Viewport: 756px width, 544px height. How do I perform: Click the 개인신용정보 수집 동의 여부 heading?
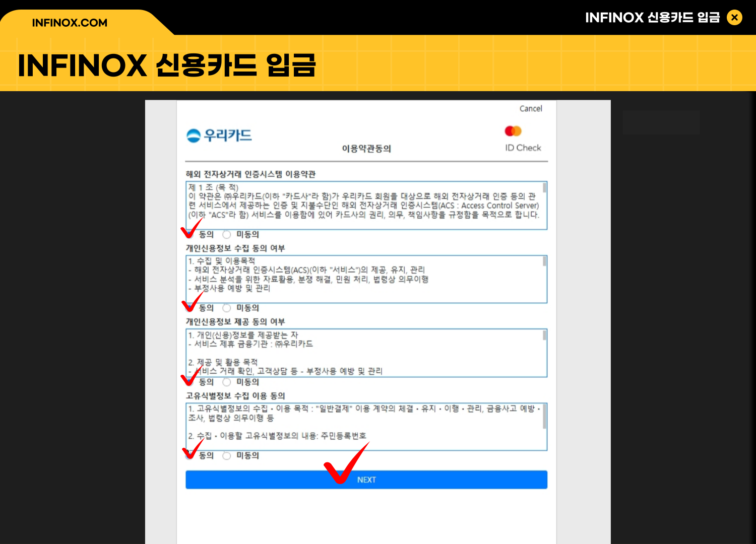pos(235,248)
